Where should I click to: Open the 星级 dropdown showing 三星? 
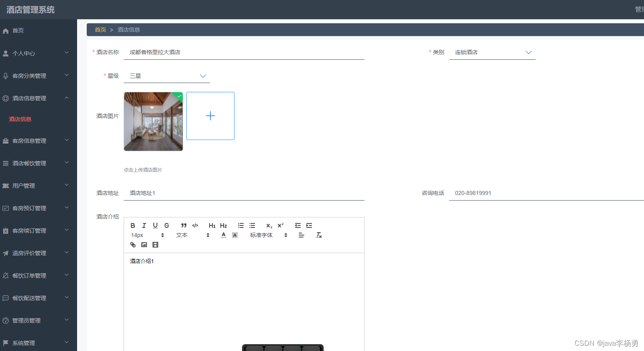click(x=166, y=76)
